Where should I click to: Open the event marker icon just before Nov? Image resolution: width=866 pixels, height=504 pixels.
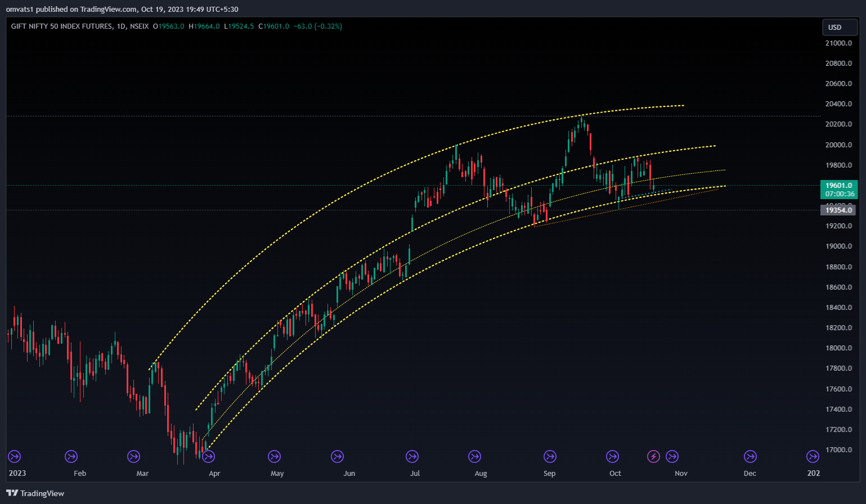pyautogui.click(x=672, y=456)
